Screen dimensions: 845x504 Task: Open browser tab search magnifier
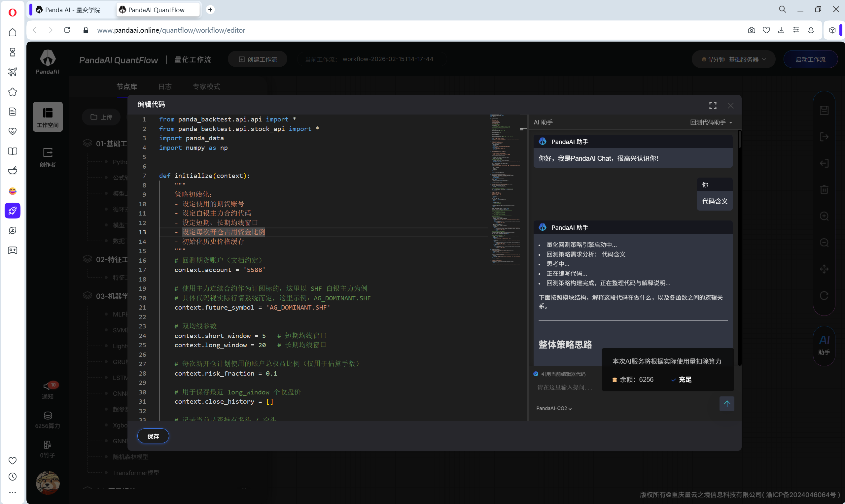click(x=783, y=10)
